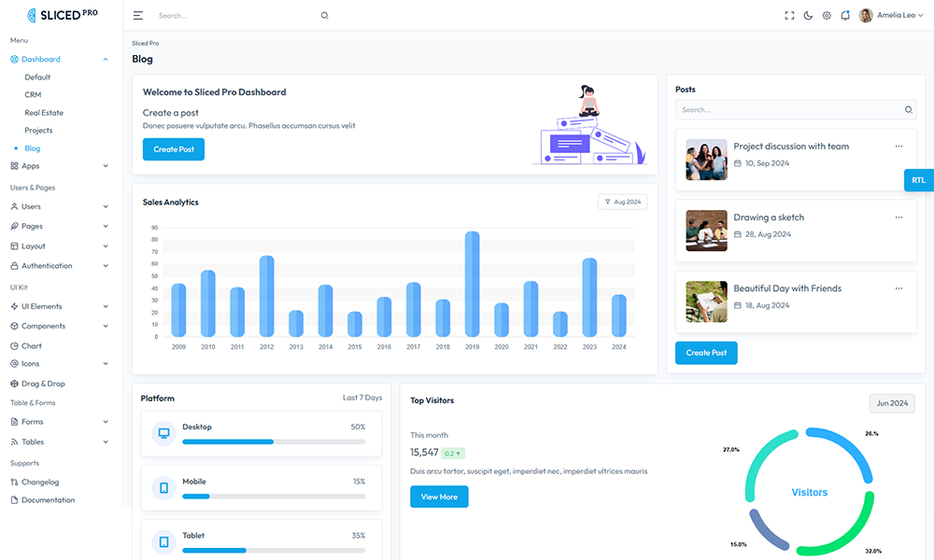Open Amelia Leo profile dropdown
934x560 pixels.
(x=893, y=16)
